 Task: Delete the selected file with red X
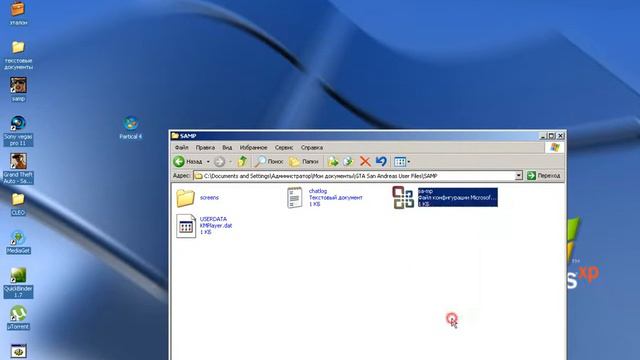(x=365, y=162)
